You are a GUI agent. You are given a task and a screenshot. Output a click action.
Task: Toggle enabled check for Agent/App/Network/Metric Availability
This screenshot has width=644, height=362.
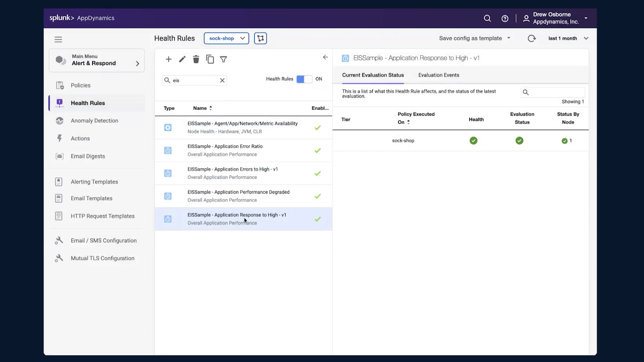[x=318, y=128]
